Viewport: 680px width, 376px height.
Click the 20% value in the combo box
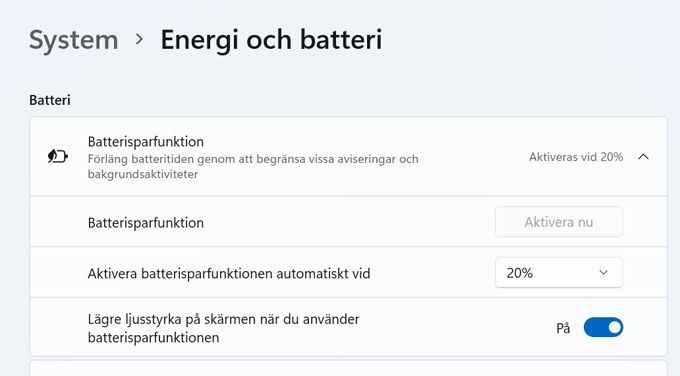click(x=520, y=273)
